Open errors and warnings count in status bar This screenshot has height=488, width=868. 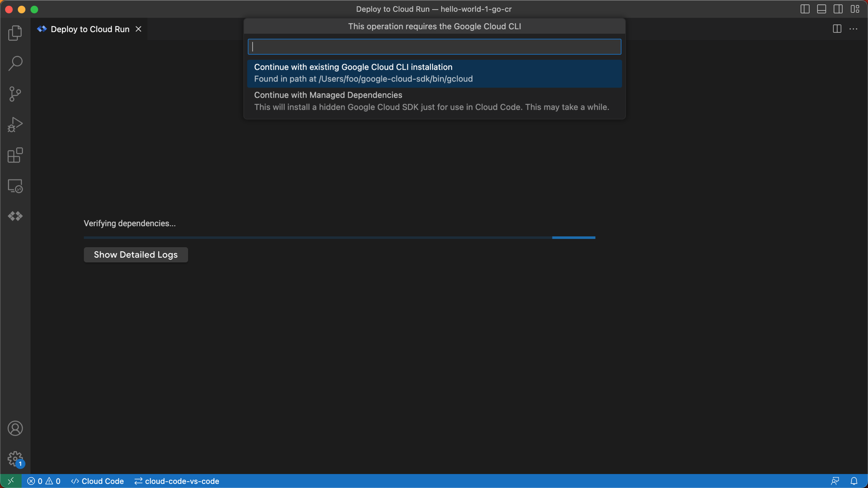(x=44, y=481)
